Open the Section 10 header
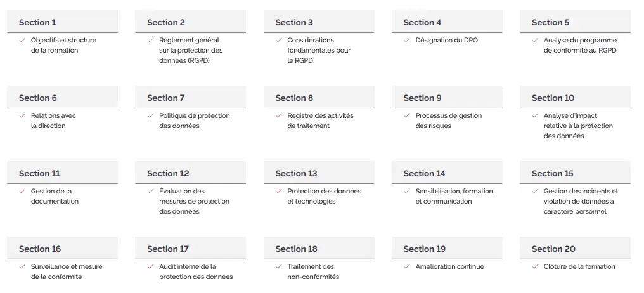This screenshot has width=644, height=293. pyautogui.click(x=575, y=98)
